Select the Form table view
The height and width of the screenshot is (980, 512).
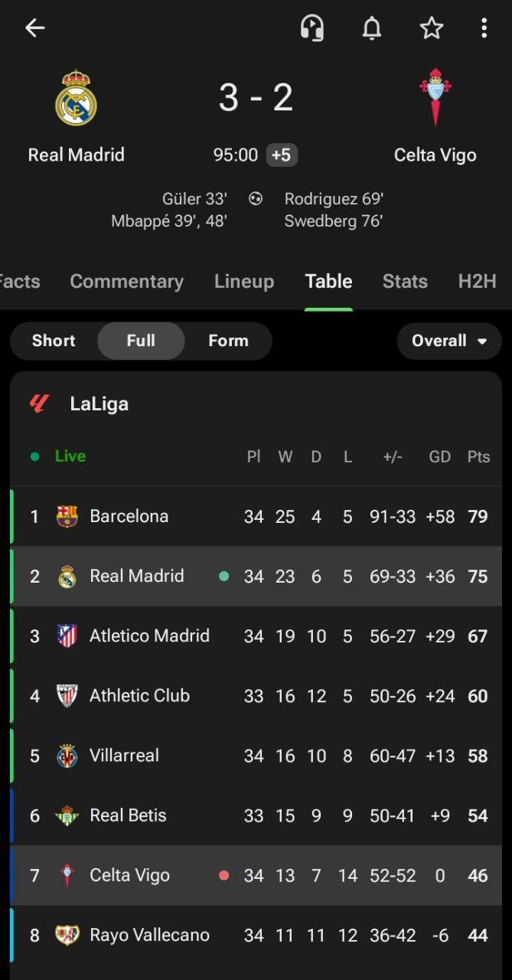click(x=228, y=341)
